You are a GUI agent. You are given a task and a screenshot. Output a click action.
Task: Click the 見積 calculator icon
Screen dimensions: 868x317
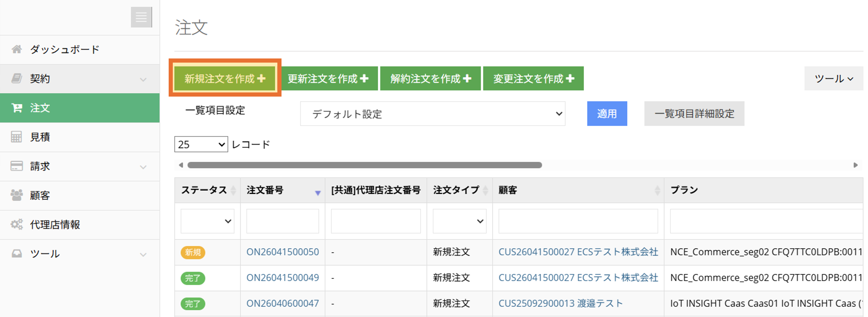click(17, 137)
